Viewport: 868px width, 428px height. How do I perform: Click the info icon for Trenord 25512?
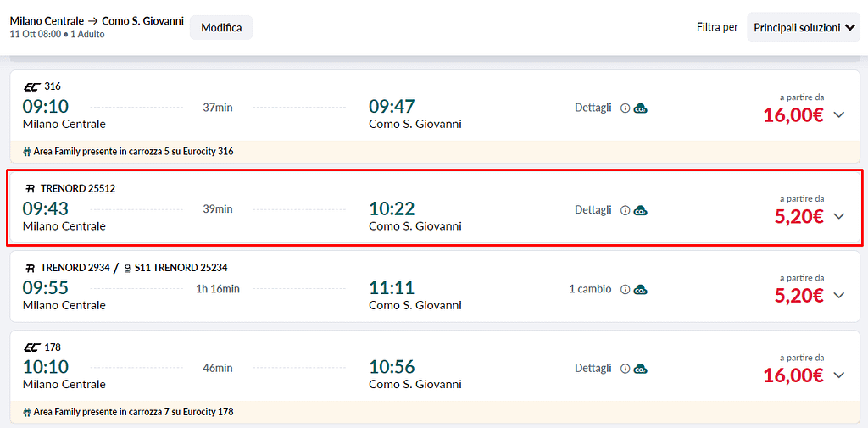coord(626,210)
